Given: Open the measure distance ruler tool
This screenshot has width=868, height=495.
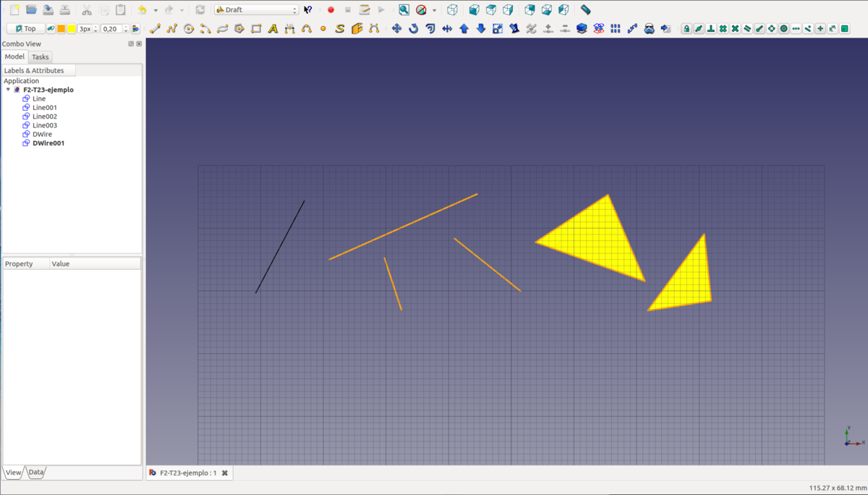Looking at the screenshot, I should (x=586, y=10).
